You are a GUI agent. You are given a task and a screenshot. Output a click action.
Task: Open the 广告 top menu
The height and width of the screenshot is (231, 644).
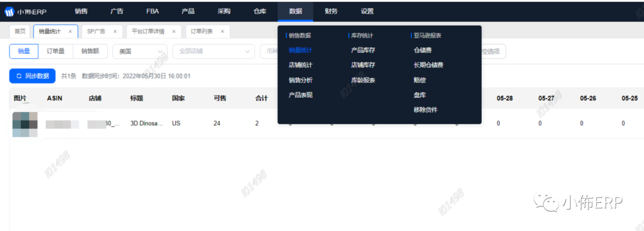click(117, 11)
